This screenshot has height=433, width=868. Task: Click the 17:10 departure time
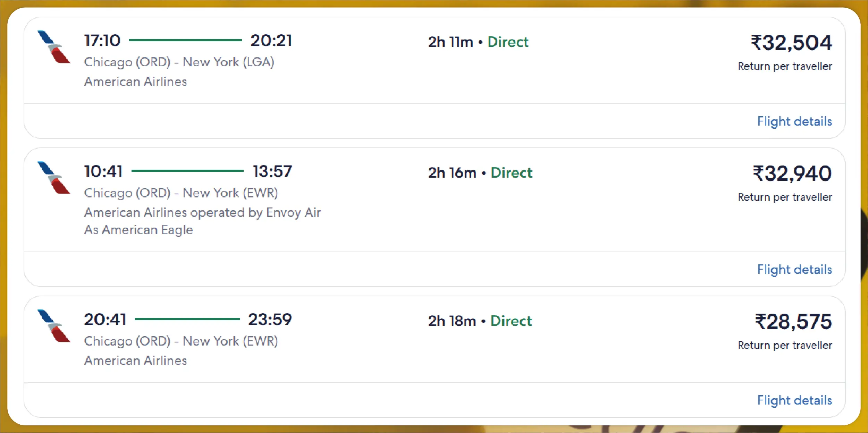102,41
